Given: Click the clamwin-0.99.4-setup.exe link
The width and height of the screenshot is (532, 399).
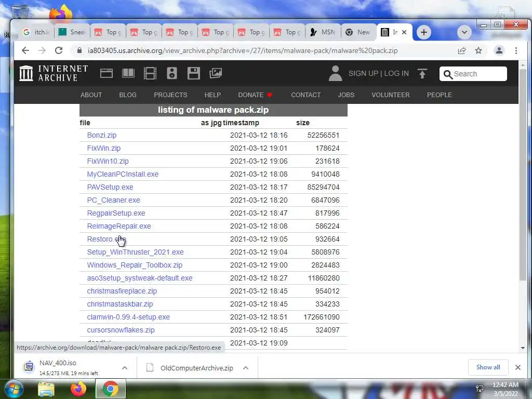Looking at the screenshot, I should click(x=128, y=317).
